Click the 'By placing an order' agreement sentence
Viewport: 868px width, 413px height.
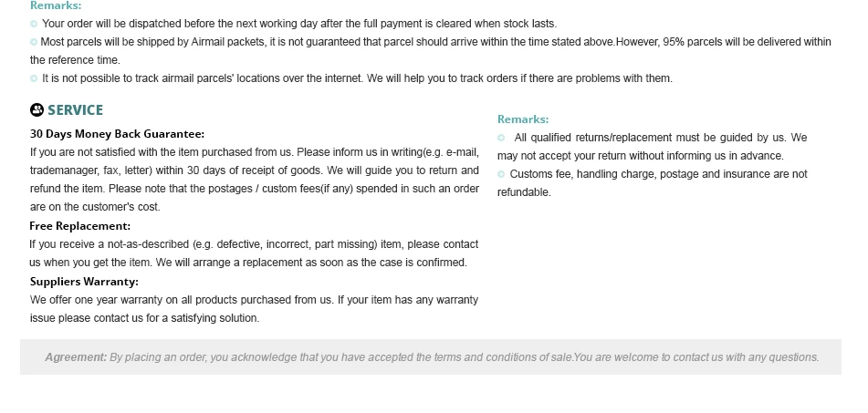[x=341, y=357]
